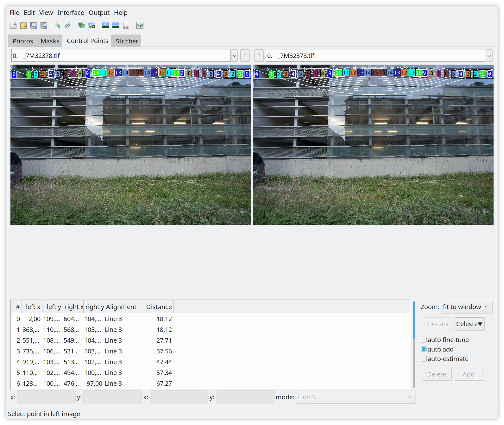Uncheck the auto add option
Viewport: 504px width, 425px height.
click(x=424, y=349)
